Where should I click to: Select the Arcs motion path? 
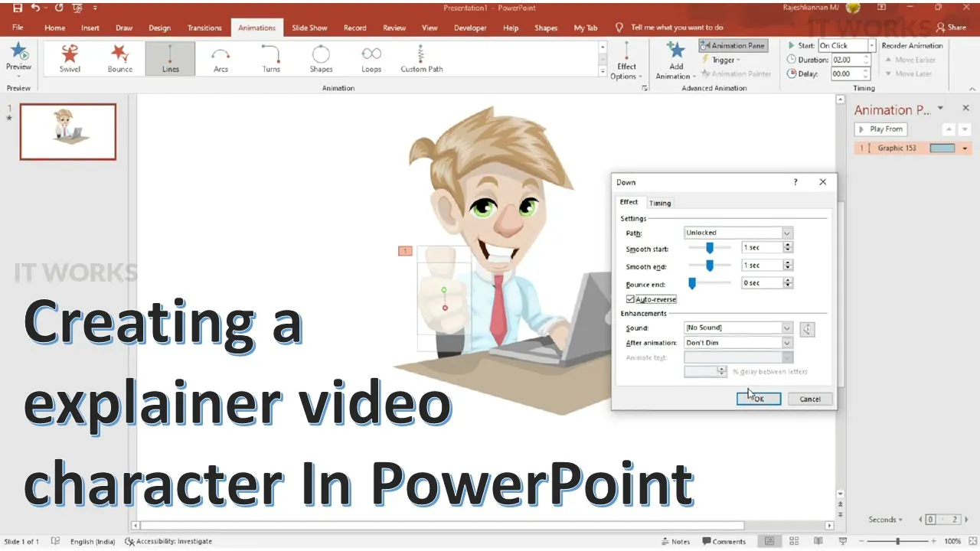click(220, 58)
